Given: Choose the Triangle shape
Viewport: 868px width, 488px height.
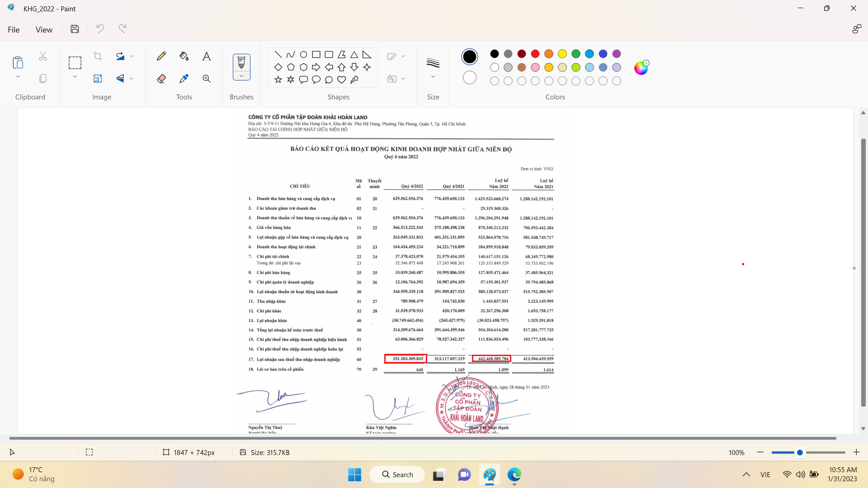Looking at the screenshot, I should click(354, 55).
